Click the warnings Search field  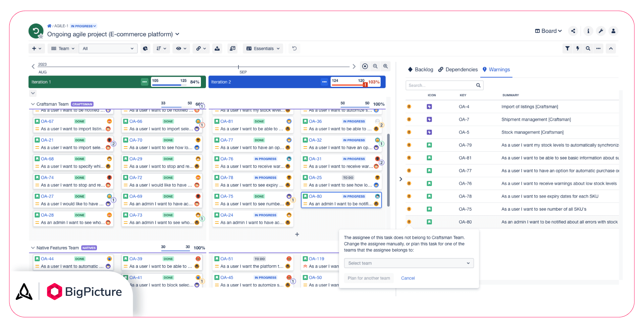pyautogui.click(x=444, y=86)
